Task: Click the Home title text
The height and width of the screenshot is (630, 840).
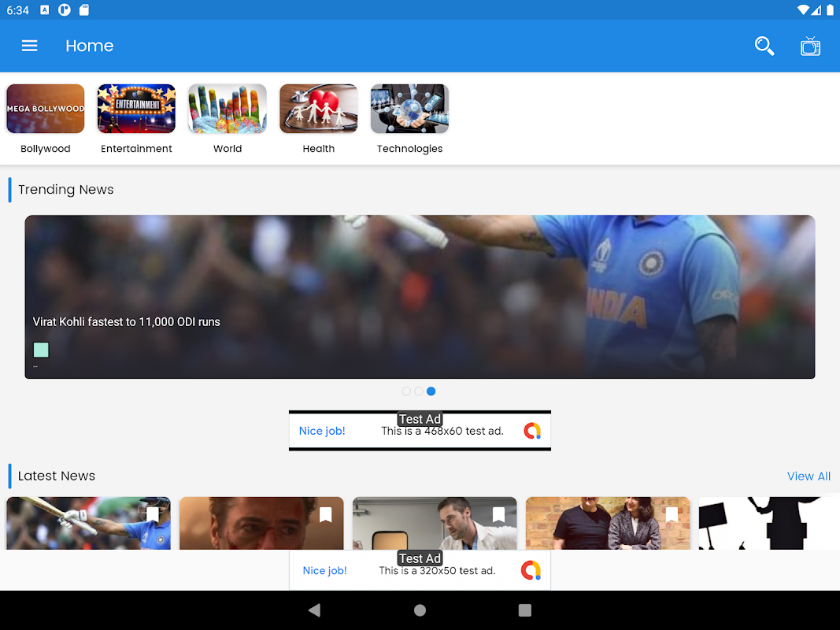Action: pyautogui.click(x=90, y=46)
